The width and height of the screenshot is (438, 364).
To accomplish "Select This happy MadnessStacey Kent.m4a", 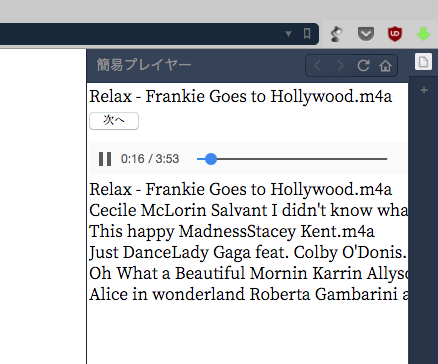I will pyautogui.click(x=232, y=231).
